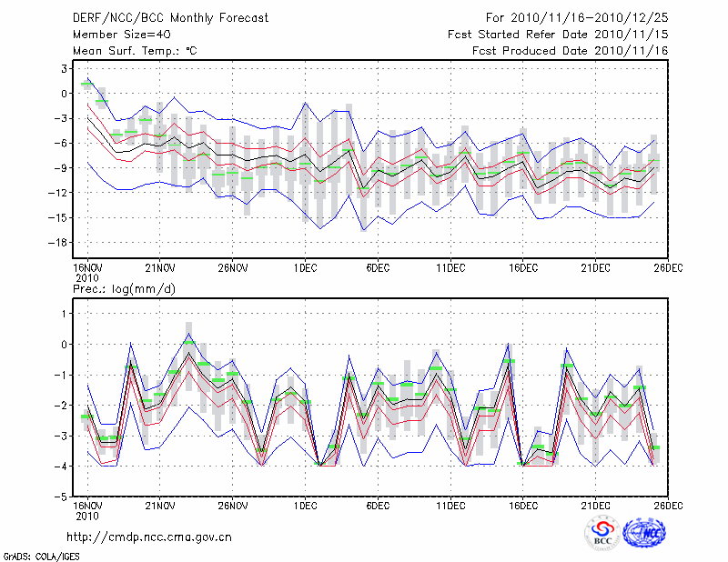Click the Prec.: log(mm/d) chart label
This screenshot has height=562, width=728.
coord(126,289)
